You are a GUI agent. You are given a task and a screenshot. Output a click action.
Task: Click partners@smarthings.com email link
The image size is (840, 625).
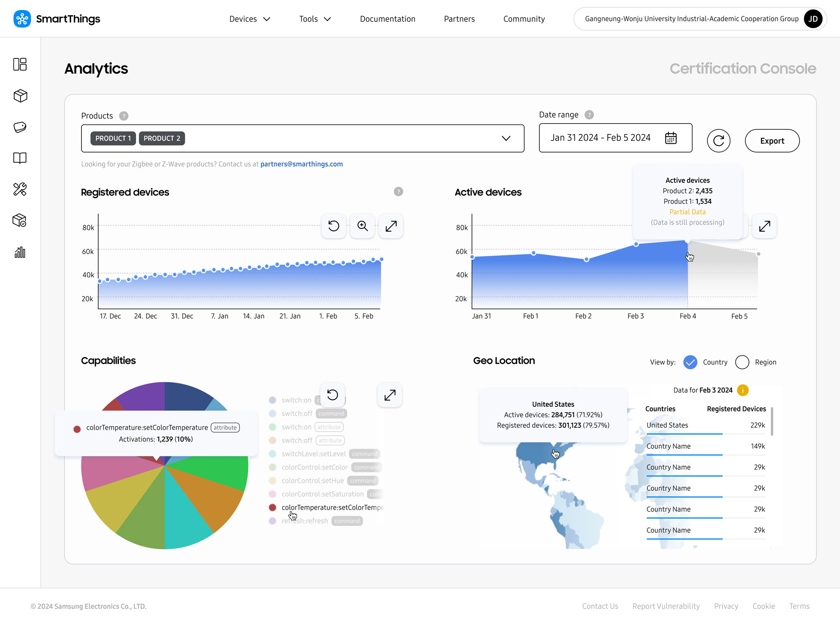pyautogui.click(x=302, y=164)
